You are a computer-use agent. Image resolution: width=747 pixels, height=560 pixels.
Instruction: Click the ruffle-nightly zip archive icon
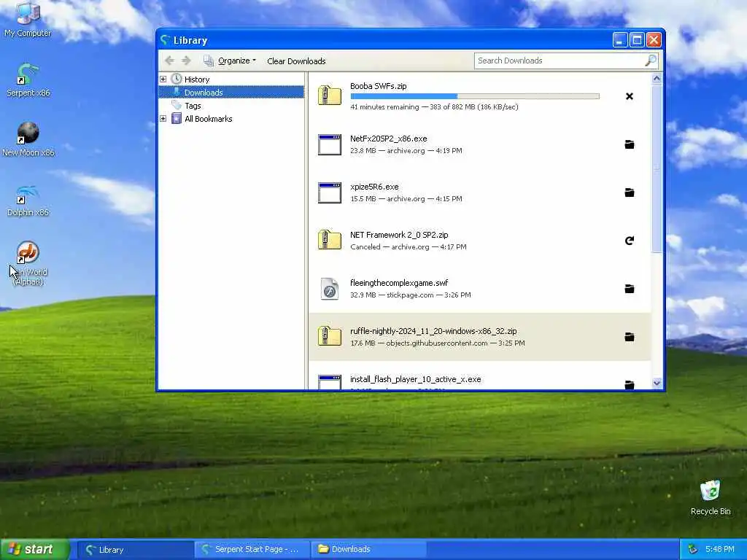(x=330, y=336)
